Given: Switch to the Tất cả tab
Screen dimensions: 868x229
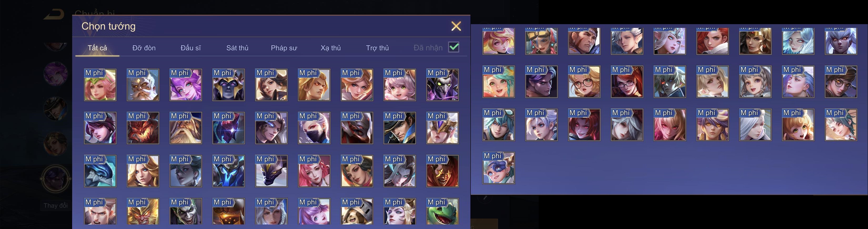Looking at the screenshot, I should pyautogui.click(x=97, y=48).
